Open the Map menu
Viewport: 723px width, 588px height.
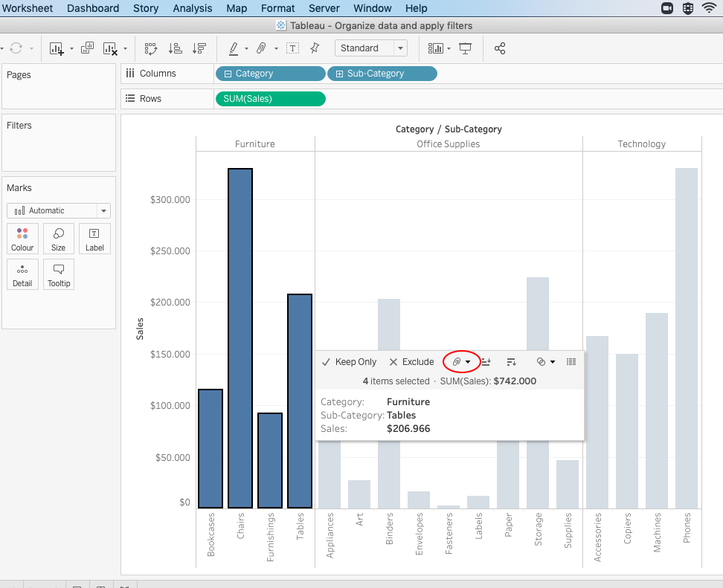tap(237, 8)
